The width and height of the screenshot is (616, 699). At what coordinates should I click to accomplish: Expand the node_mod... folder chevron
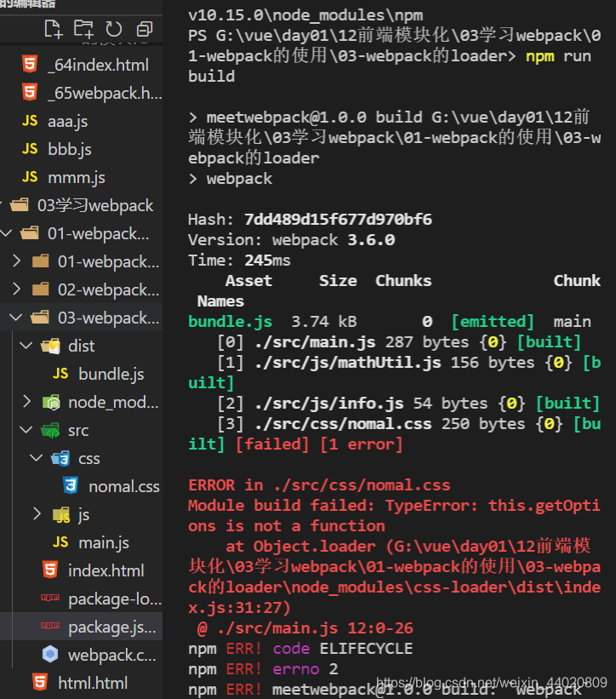(26, 401)
